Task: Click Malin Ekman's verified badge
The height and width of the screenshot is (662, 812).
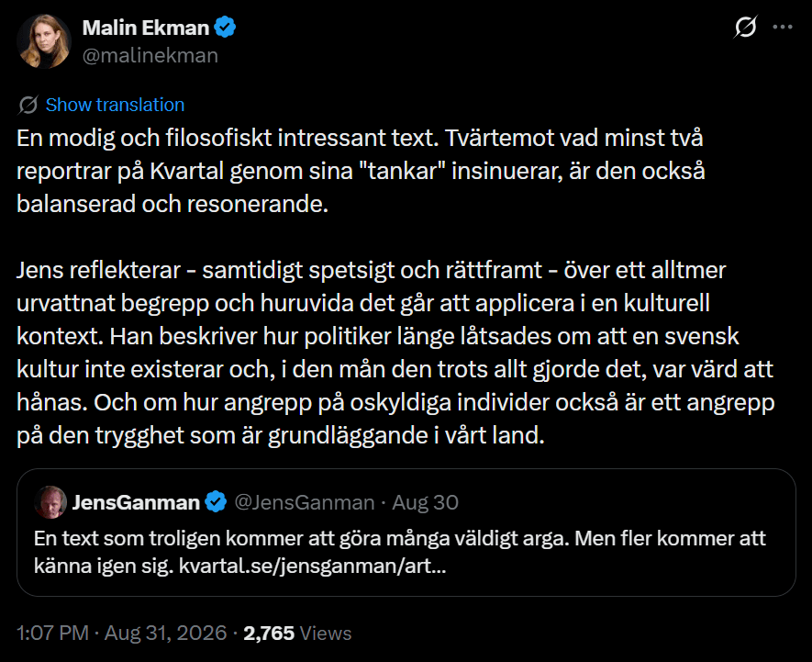Action: 226,28
